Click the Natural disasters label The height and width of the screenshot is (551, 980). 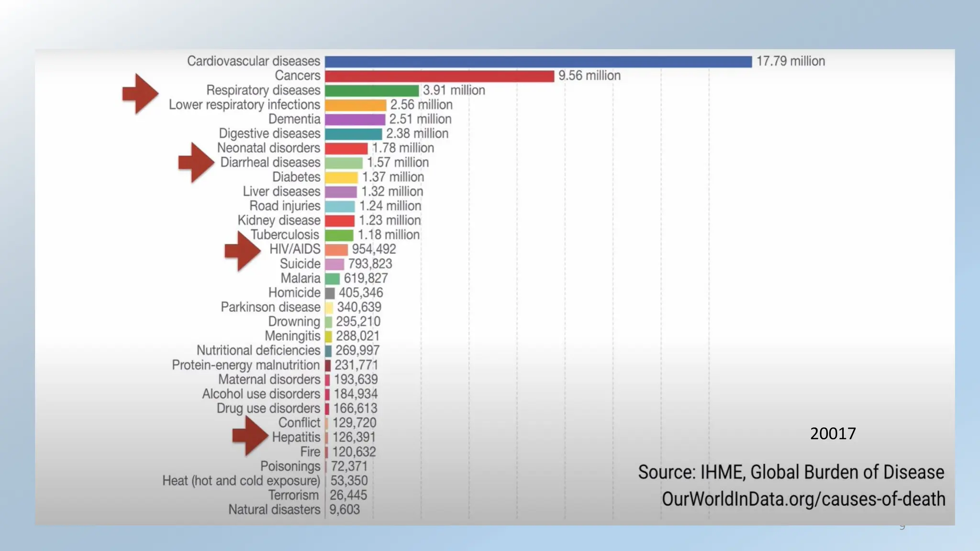point(274,510)
